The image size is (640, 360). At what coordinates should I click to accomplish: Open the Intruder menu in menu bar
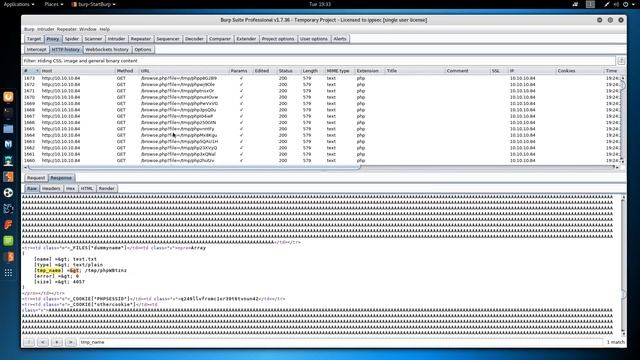[46, 29]
